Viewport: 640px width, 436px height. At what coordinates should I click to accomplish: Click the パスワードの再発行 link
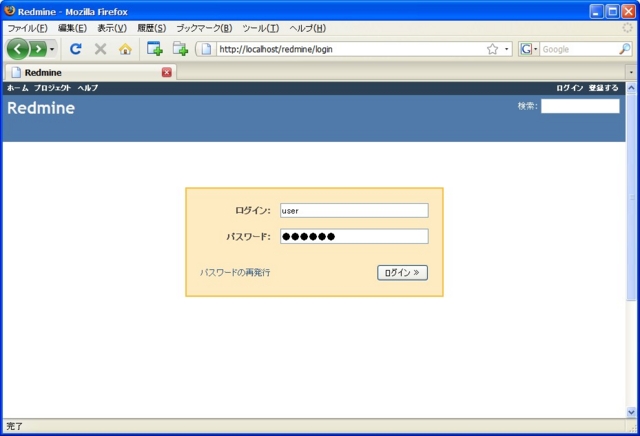235,272
